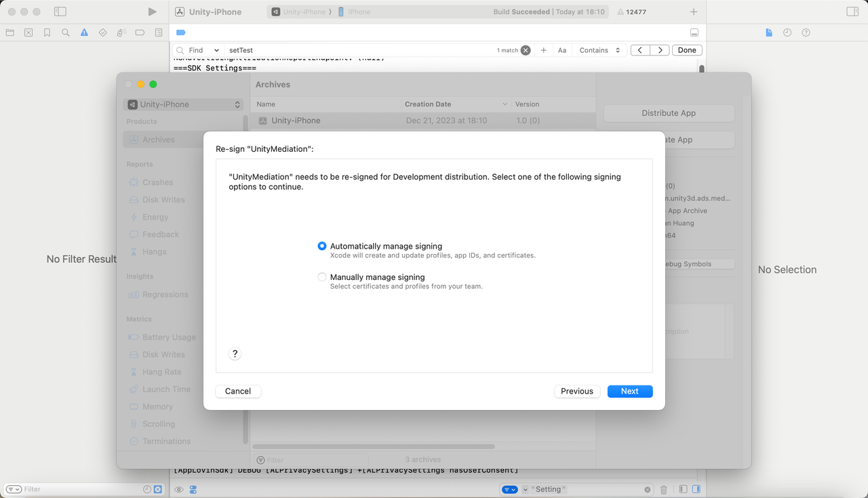Screen dimensions: 868x498
Task: Click the Run play button in Xcode
Action: (x=152, y=12)
